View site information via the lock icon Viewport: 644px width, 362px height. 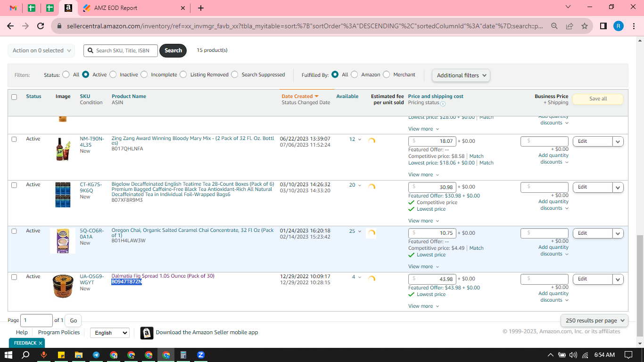click(x=59, y=26)
